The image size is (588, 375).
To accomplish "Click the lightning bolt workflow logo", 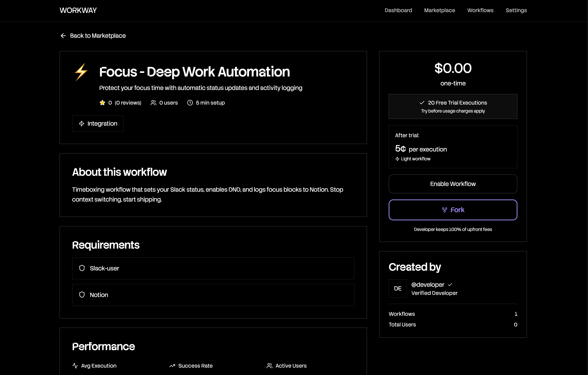I will (81, 72).
